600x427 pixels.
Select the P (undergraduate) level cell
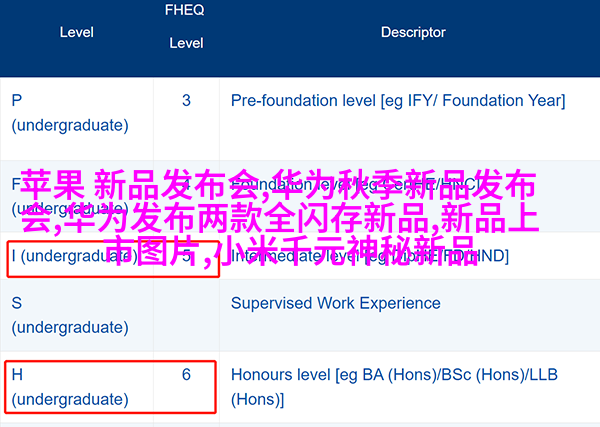point(70,113)
